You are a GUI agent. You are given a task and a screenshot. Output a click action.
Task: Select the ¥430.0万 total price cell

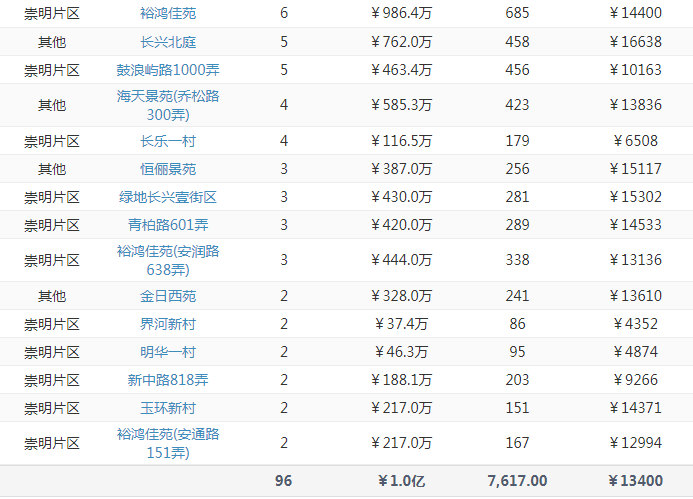tap(401, 197)
